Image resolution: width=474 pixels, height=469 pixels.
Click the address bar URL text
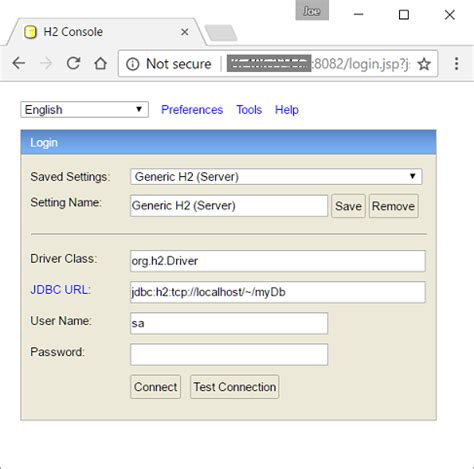319,64
